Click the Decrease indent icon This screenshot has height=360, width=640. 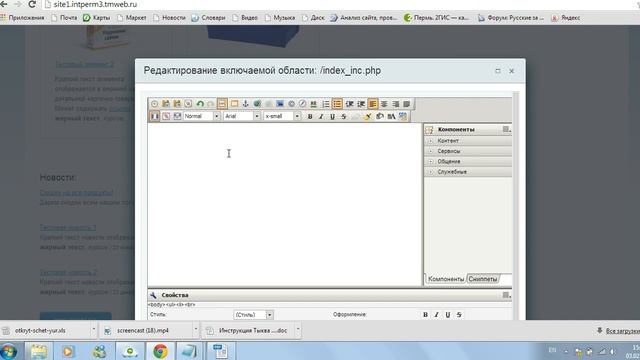pyautogui.click(x=349, y=104)
